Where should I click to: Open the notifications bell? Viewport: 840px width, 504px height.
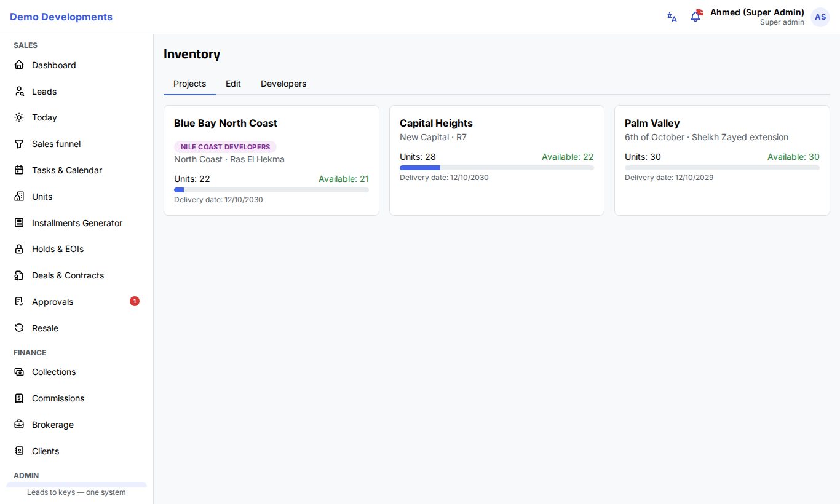pos(696,17)
